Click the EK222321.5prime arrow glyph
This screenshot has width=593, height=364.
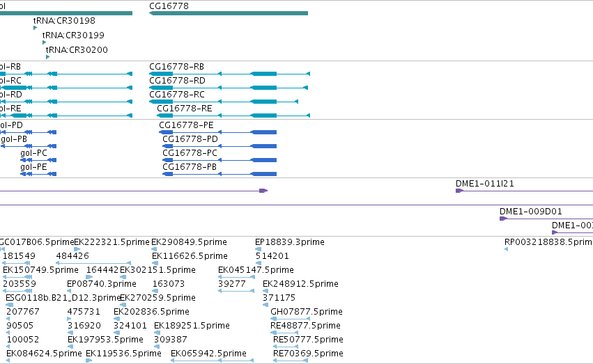tap(77, 249)
